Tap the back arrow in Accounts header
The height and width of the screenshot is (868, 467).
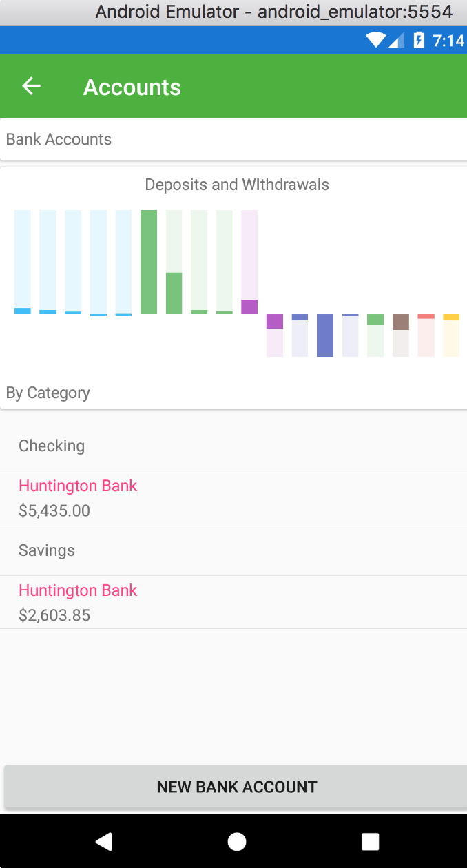(x=32, y=86)
